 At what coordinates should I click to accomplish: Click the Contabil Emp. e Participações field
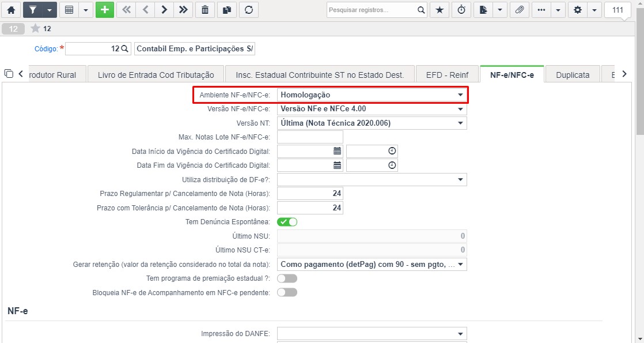pyautogui.click(x=195, y=48)
